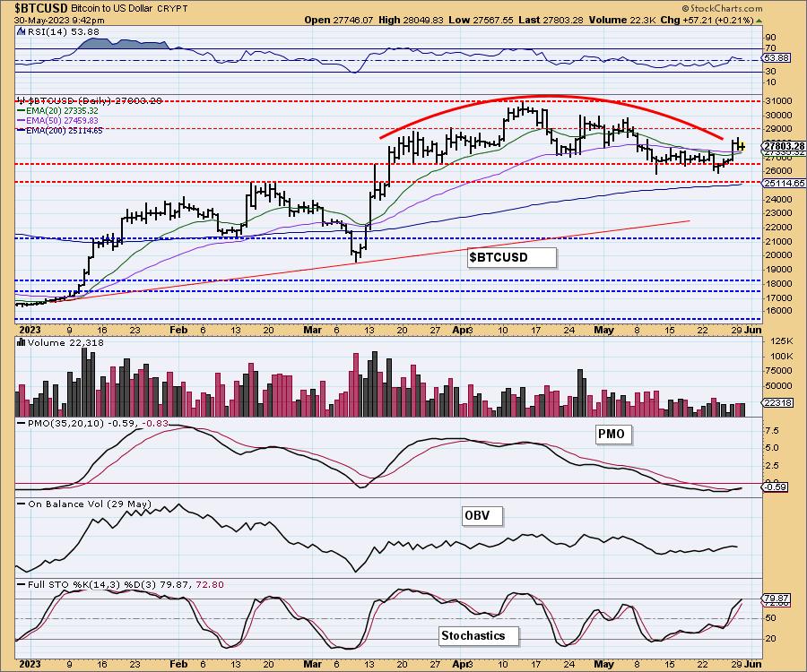
Task: Click the 31000 price axis label
Action: pyautogui.click(x=778, y=101)
